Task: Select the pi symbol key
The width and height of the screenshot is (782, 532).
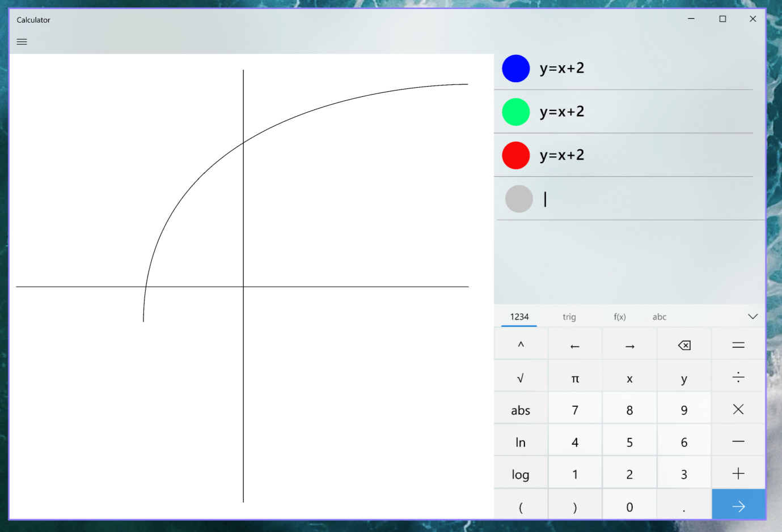Action: click(574, 377)
